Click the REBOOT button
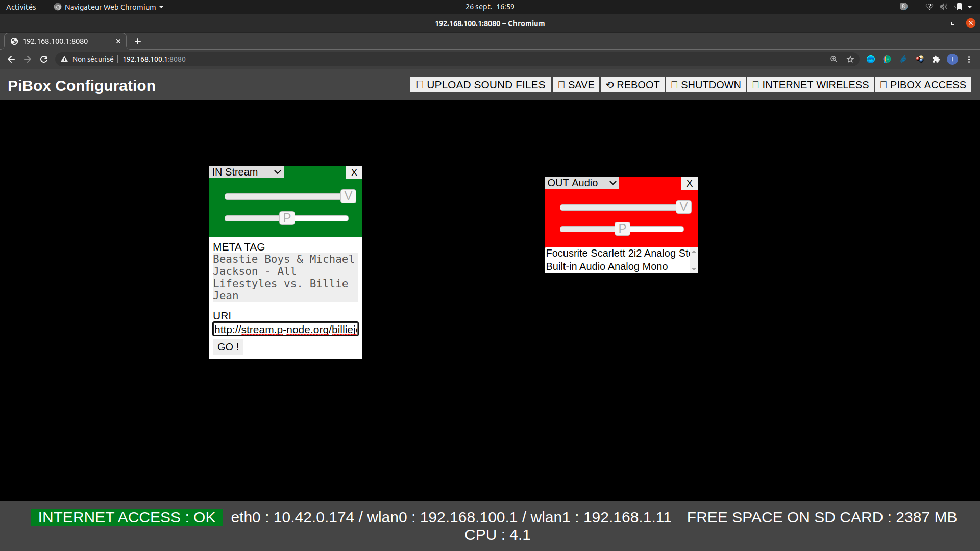The width and height of the screenshot is (980, 551). [633, 85]
